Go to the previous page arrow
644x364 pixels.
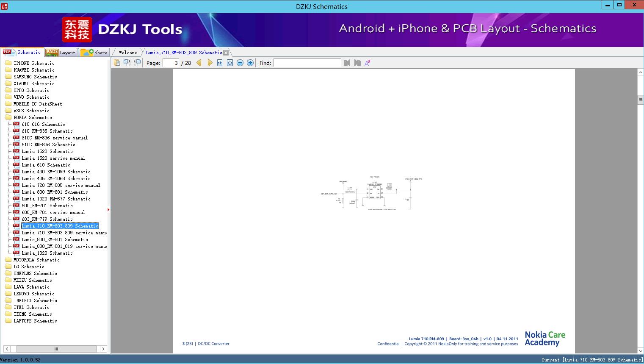199,63
